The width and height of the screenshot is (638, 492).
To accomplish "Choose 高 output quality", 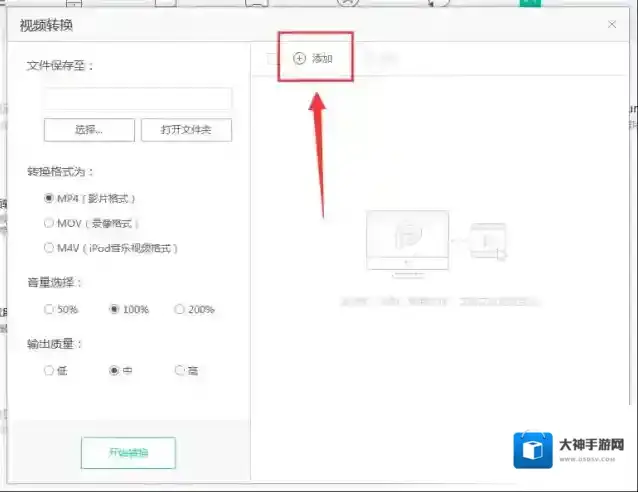I will [x=186, y=371].
